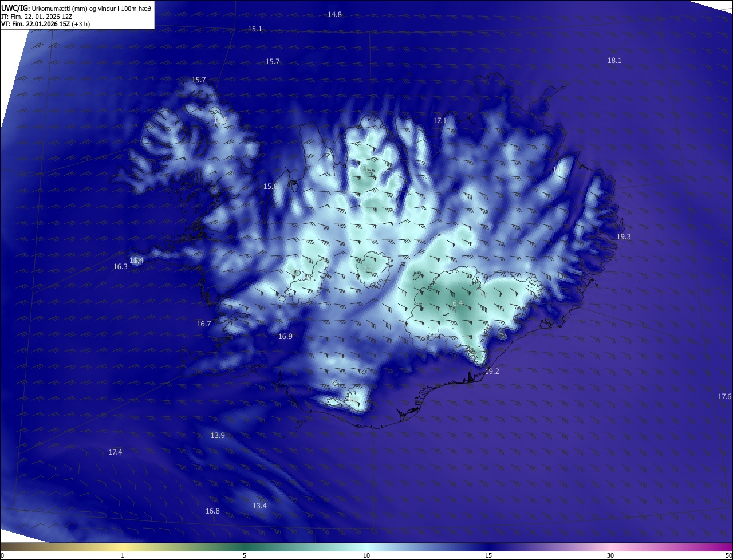Pick the 11.4 value label

pyautogui.click(x=136, y=260)
